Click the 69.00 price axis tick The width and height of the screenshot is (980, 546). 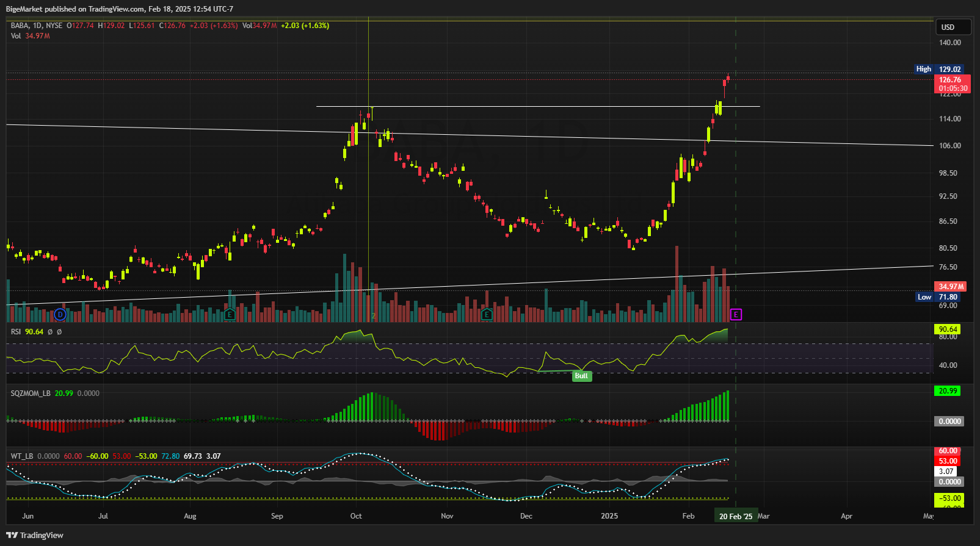tap(948, 306)
